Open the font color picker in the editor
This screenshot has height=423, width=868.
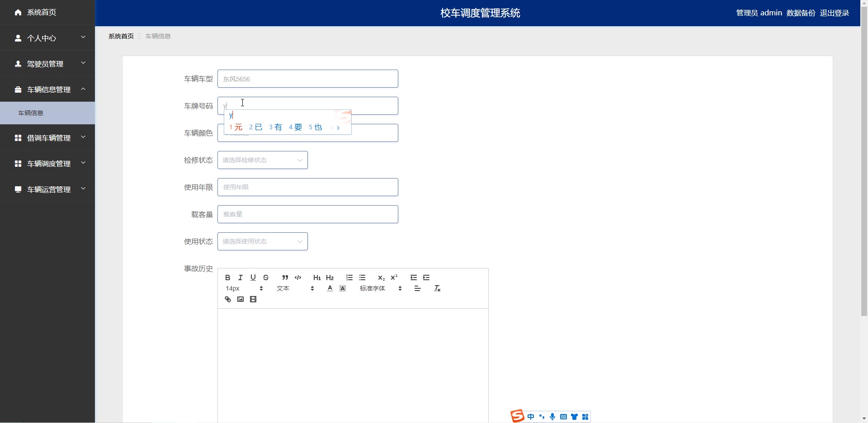coord(330,288)
